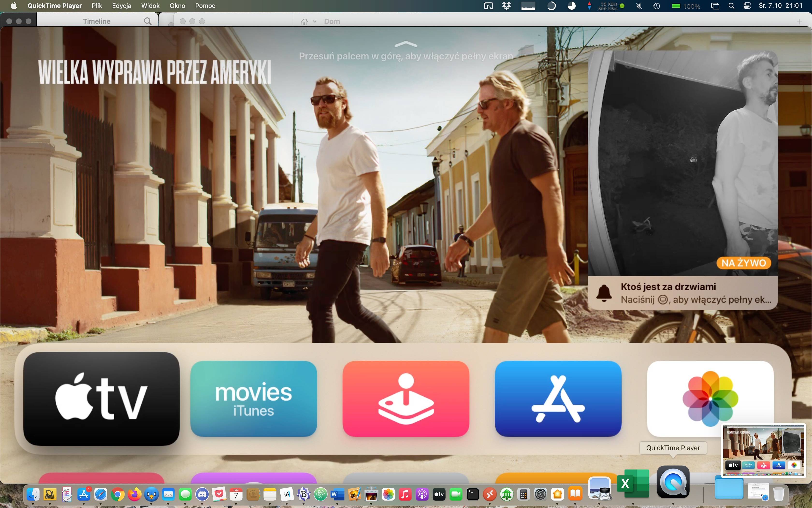Open the Dropbox menu bar icon
The width and height of the screenshot is (812, 508).
(x=506, y=6)
